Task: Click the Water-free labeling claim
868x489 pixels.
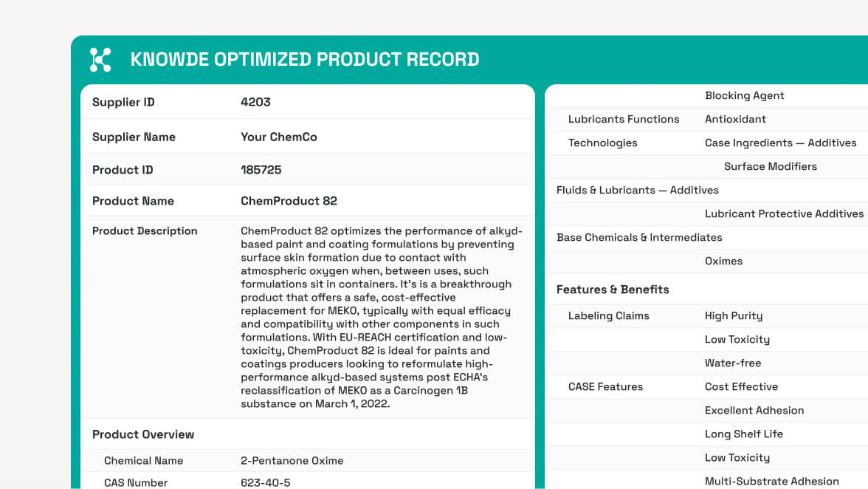Action: (x=732, y=363)
